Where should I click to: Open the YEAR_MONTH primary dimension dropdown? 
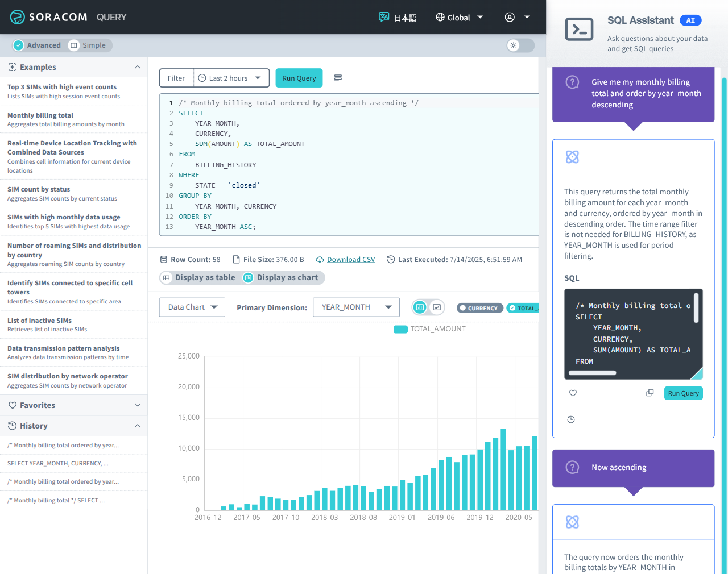tap(356, 307)
